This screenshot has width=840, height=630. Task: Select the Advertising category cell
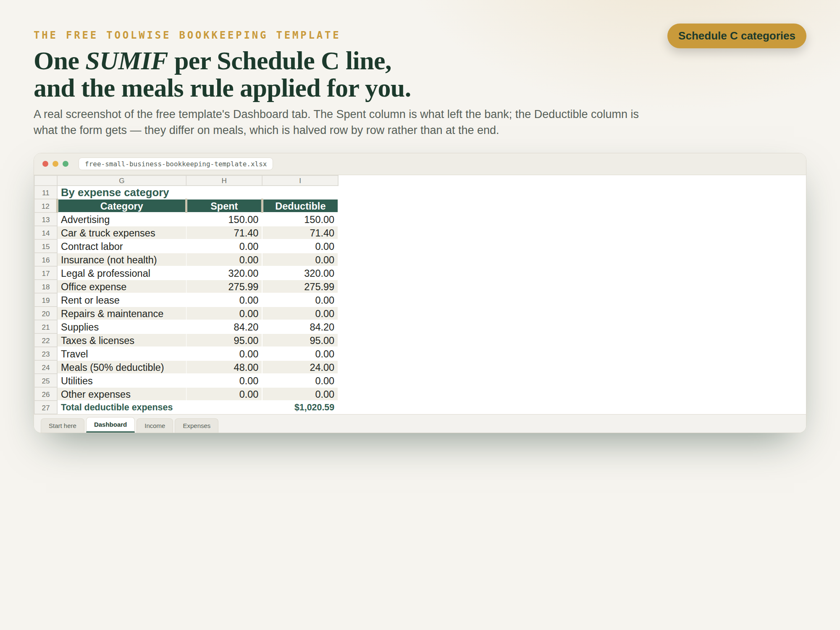click(122, 220)
